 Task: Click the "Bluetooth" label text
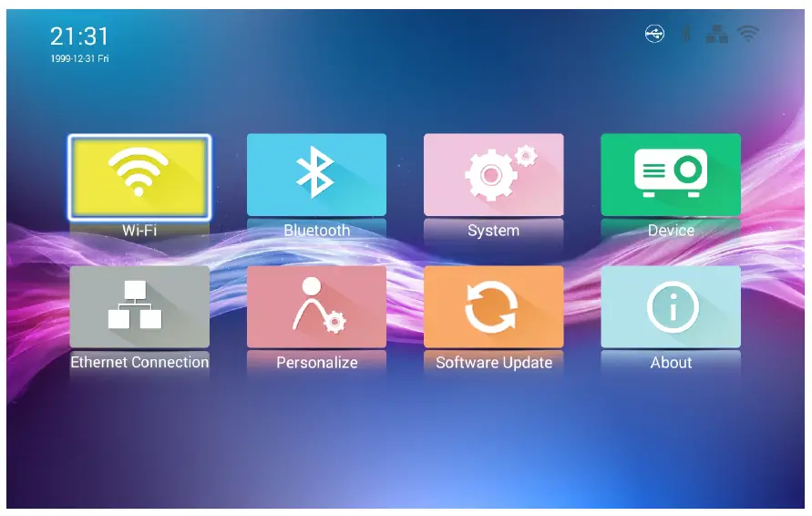point(316,230)
